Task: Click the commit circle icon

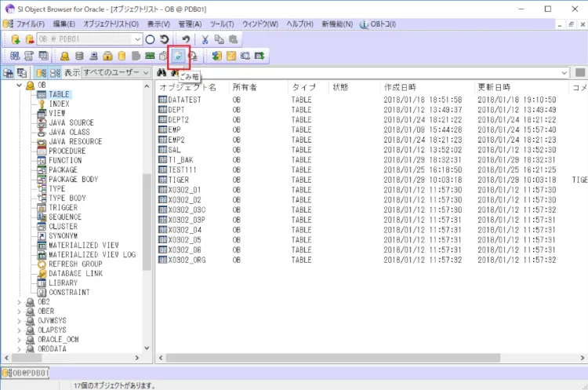Action: point(150,39)
